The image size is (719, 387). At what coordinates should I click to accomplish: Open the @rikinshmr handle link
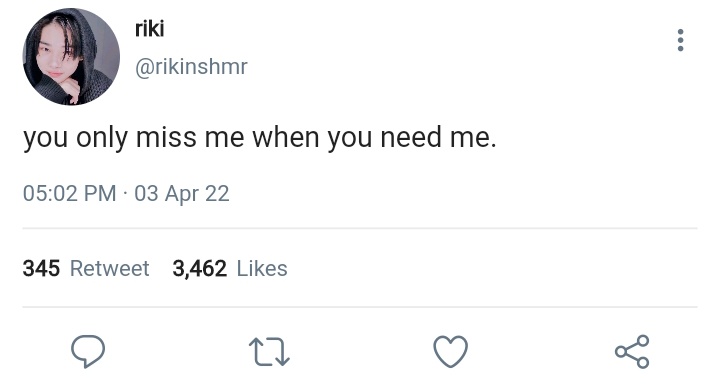[x=191, y=67]
